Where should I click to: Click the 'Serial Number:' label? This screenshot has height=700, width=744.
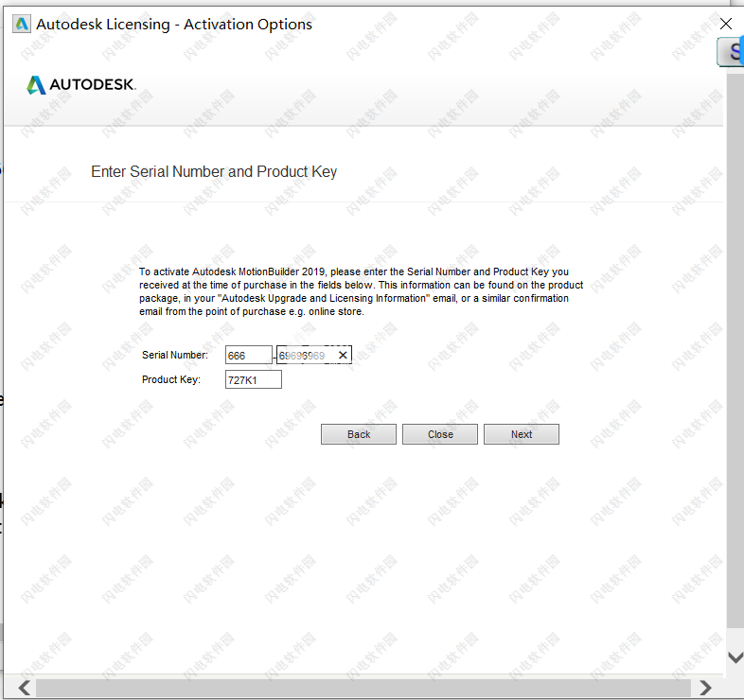tap(174, 355)
